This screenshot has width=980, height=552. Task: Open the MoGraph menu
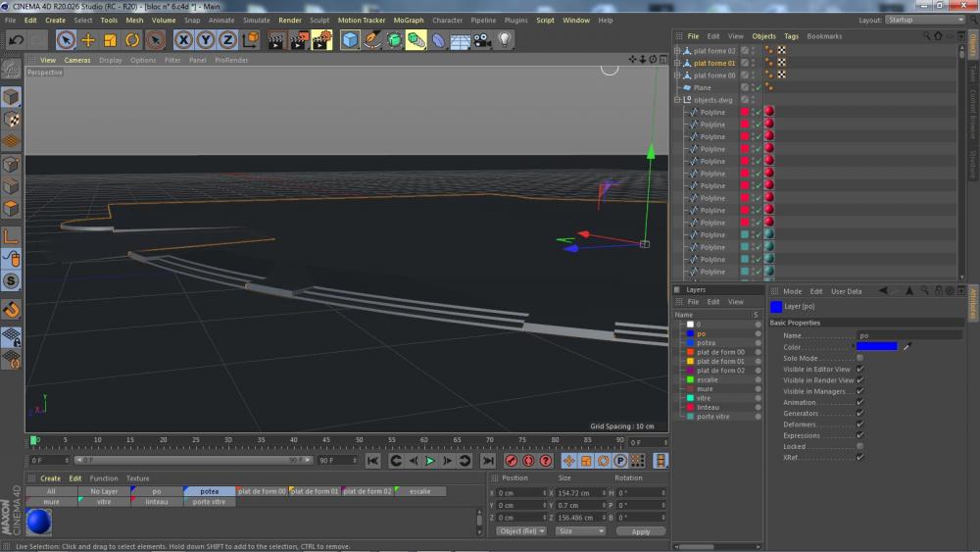click(410, 20)
